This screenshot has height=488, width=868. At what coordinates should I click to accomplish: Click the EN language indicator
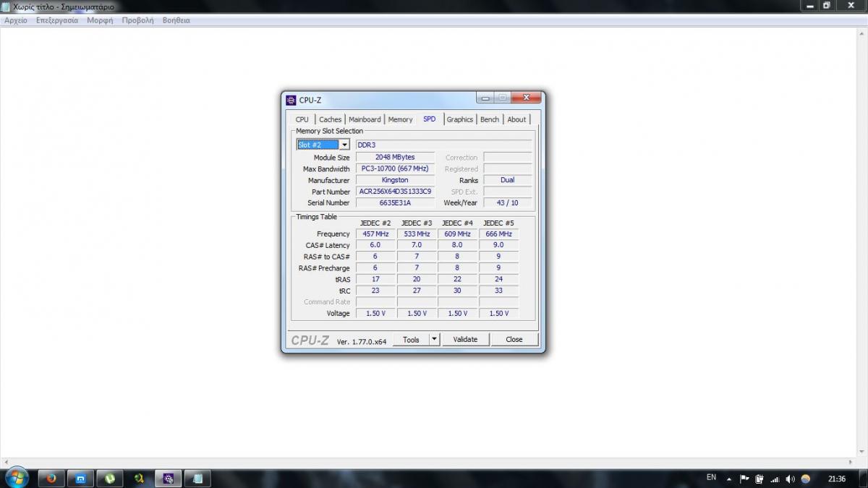[711, 478]
